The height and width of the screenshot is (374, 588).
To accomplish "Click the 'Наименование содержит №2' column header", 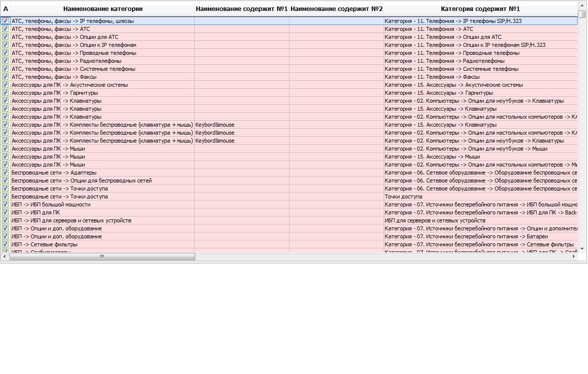I will click(336, 8).
